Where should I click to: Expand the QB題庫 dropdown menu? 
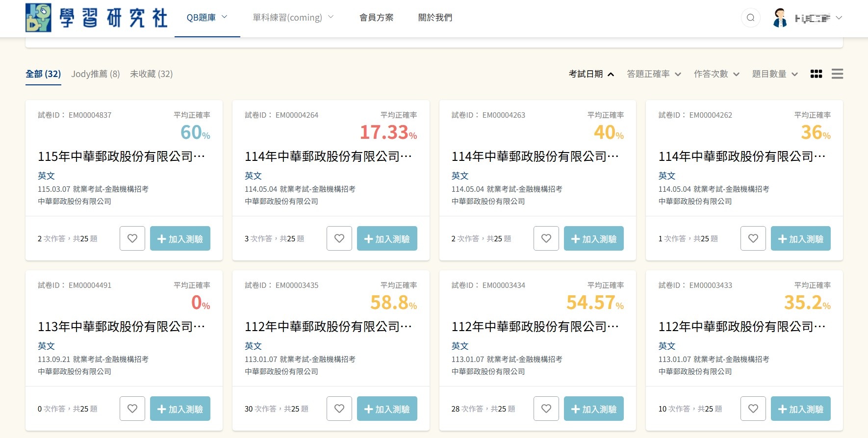(207, 18)
